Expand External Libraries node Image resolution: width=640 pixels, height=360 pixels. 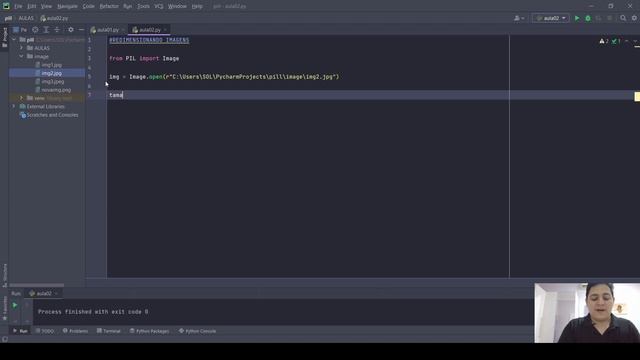click(x=14, y=107)
